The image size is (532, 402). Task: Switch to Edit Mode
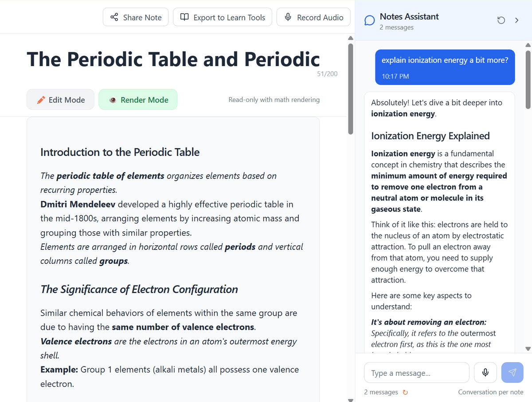click(x=60, y=100)
